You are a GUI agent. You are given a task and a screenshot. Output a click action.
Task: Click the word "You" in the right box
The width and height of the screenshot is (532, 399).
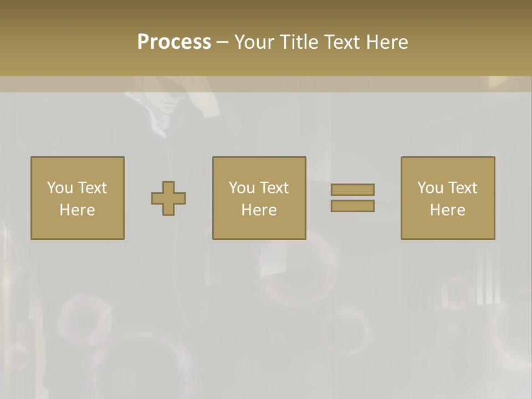click(x=431, y=188)
